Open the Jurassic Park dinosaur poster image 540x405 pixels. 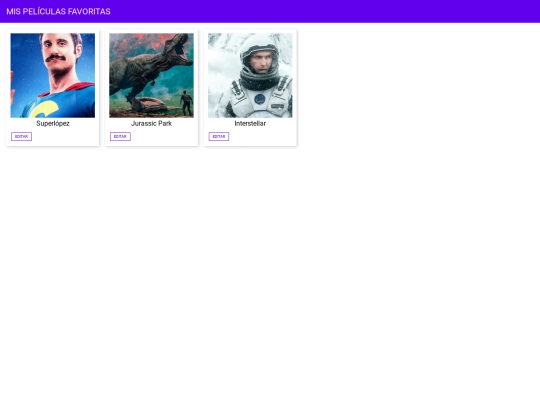click(x=152, y=75)
